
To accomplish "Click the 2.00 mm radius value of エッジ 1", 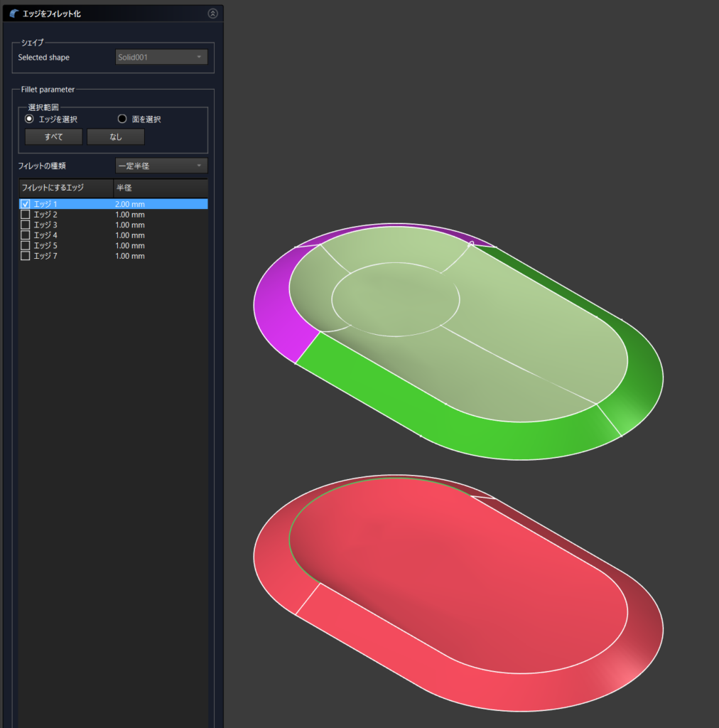I will point(130,204).
